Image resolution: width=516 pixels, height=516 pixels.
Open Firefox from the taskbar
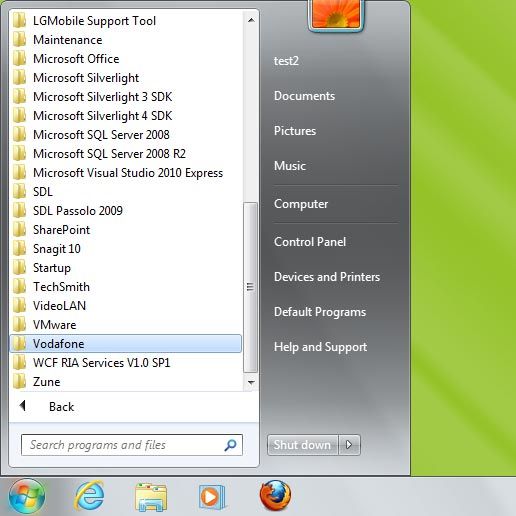(275, 496)
